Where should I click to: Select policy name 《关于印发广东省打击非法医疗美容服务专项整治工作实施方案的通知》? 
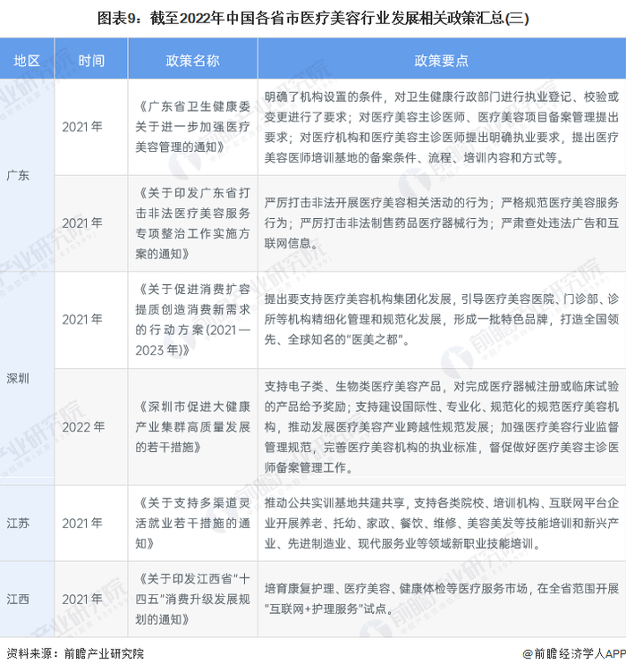pos(192,223)
